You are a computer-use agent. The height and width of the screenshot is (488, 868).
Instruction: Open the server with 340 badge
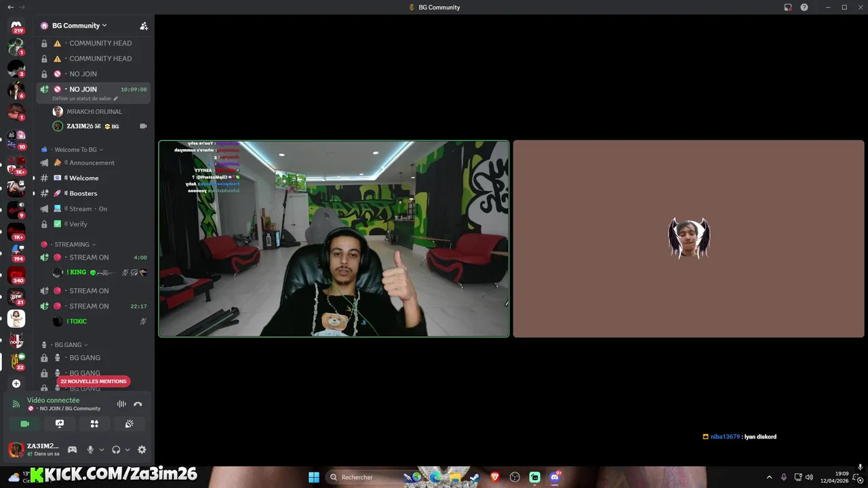click(16, 275)
